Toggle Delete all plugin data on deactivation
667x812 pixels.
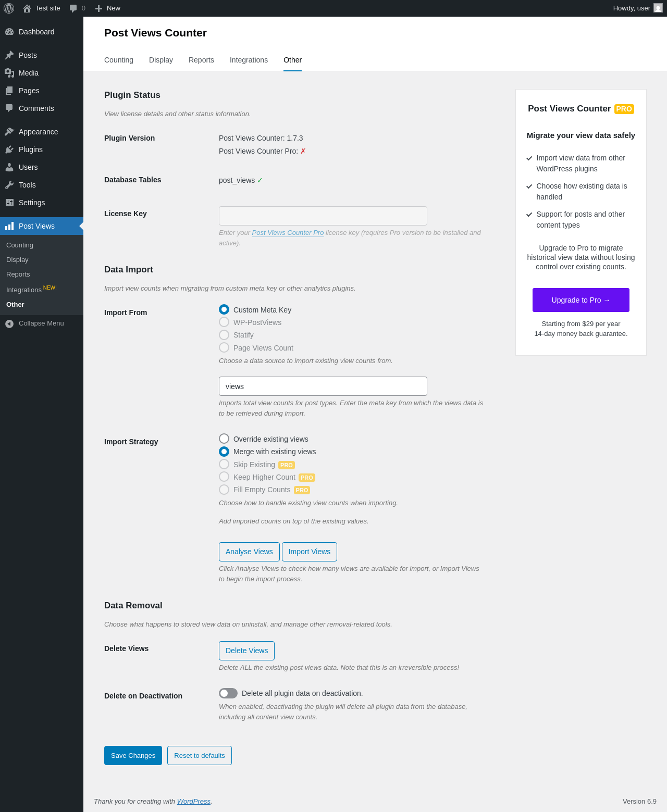pos(228,693)
